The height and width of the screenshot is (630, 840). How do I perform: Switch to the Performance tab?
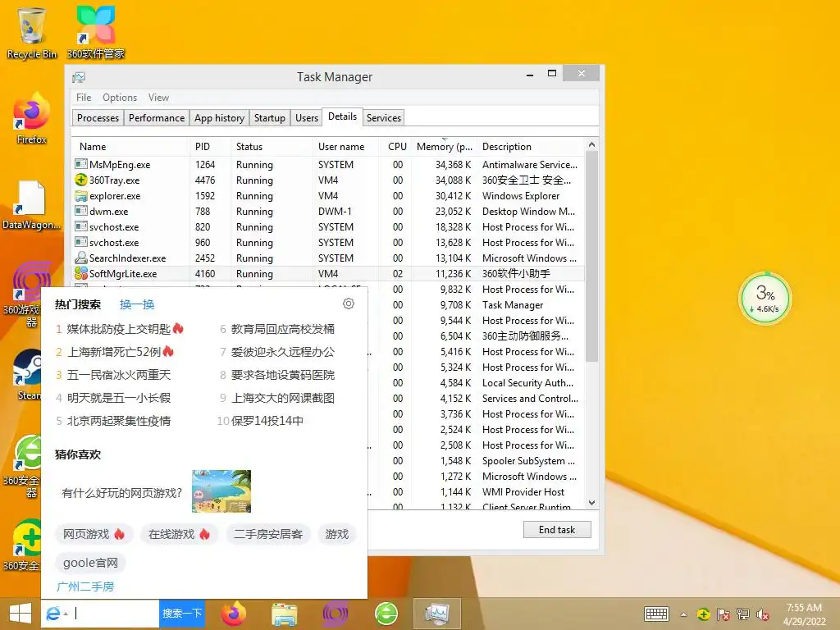point(157,118)
